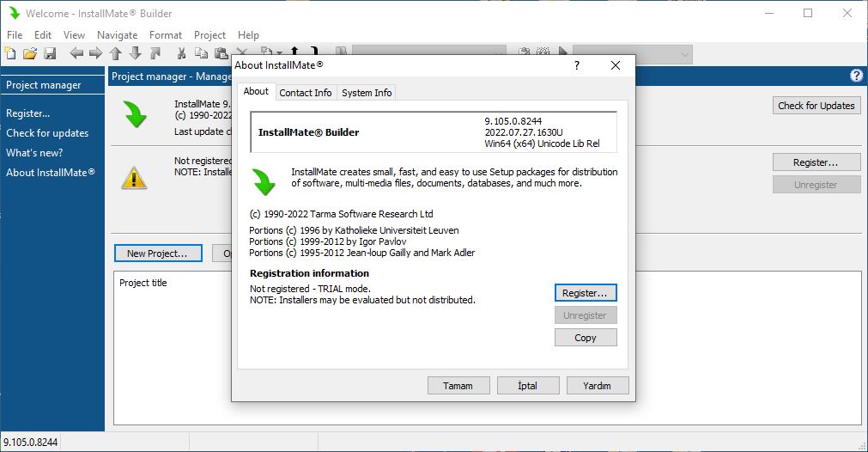Click the Project title column header
This screenshot has height=452, width=868.
pos(143,283)
